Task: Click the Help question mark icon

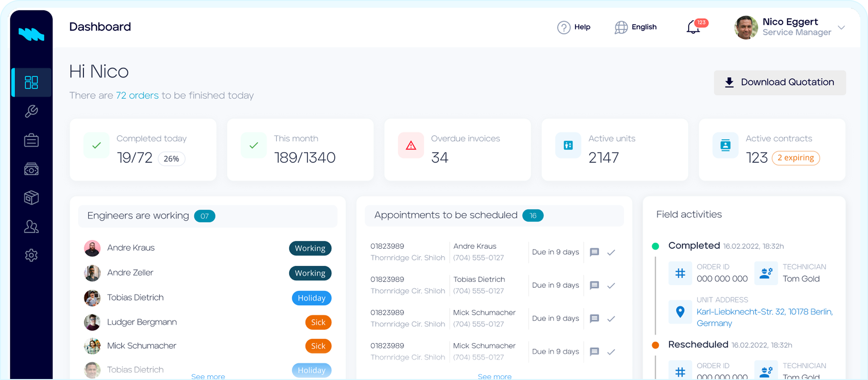Action: [x=564, y=27]
